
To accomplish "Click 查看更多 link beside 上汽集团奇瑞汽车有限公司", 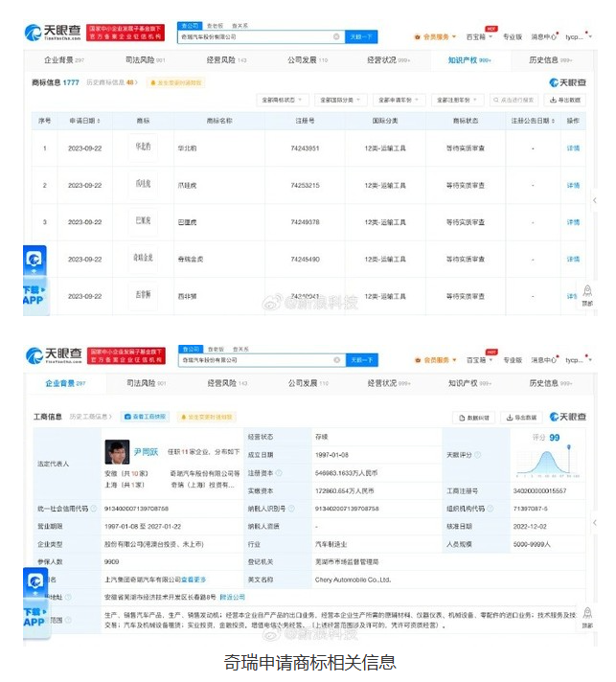I will click(x=194, y=580).
